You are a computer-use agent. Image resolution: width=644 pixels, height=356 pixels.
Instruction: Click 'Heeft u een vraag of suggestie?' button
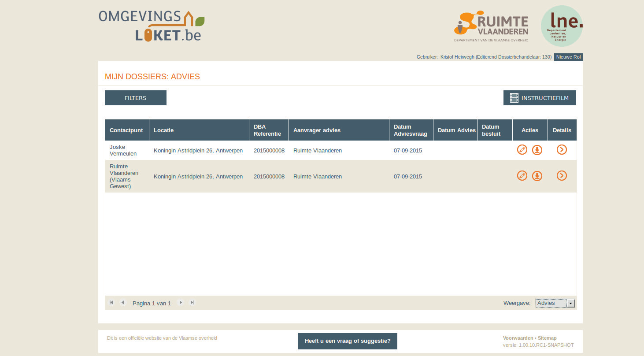(348, 341)
